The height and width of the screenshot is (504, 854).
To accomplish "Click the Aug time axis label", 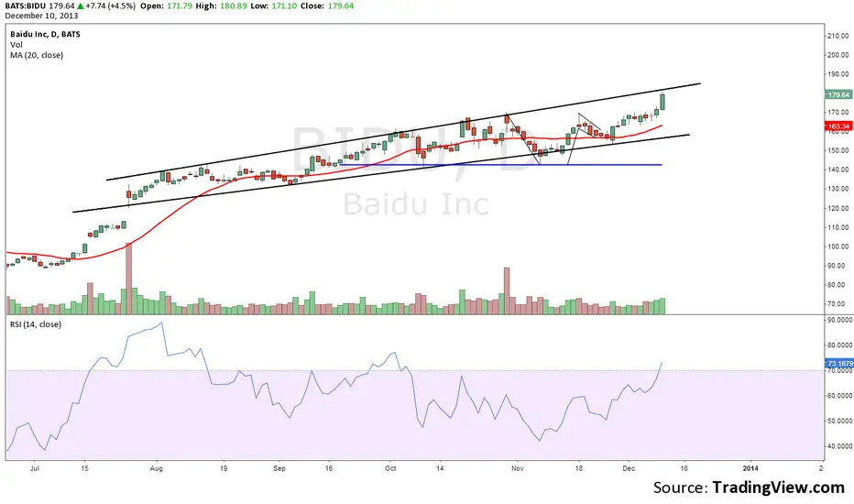I will [x=157, y=468].
